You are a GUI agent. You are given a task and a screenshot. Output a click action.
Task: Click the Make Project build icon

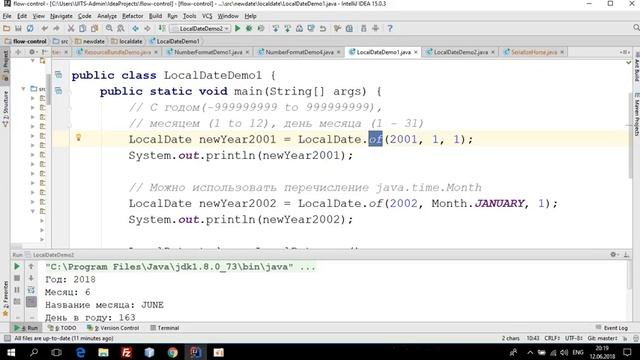pos(162,29)
